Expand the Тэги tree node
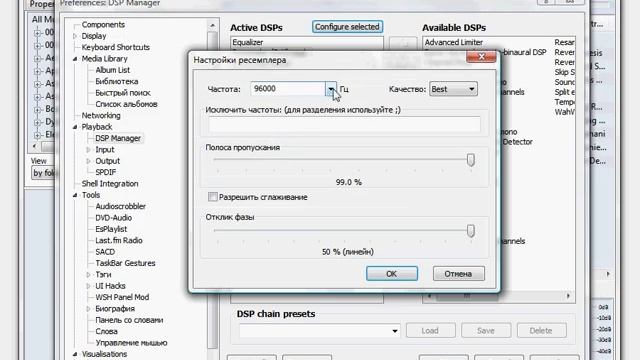The image size is (640, 360). coord(89,275)
